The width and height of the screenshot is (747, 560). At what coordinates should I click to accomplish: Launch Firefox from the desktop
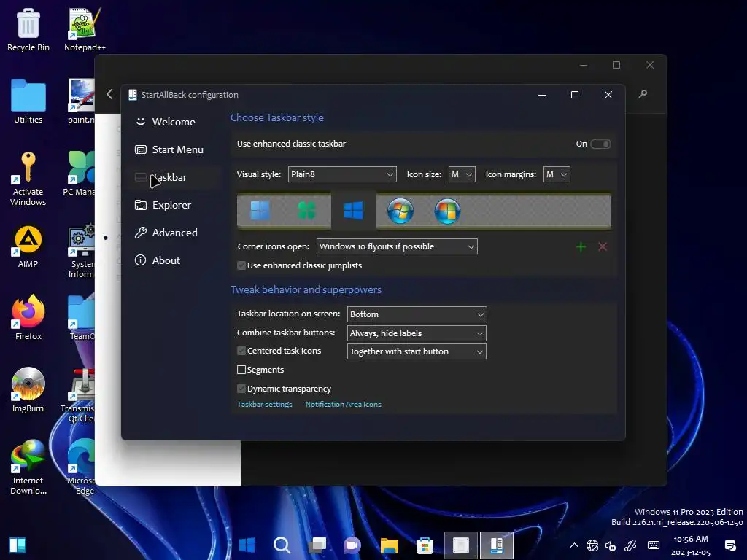(28, 318)
